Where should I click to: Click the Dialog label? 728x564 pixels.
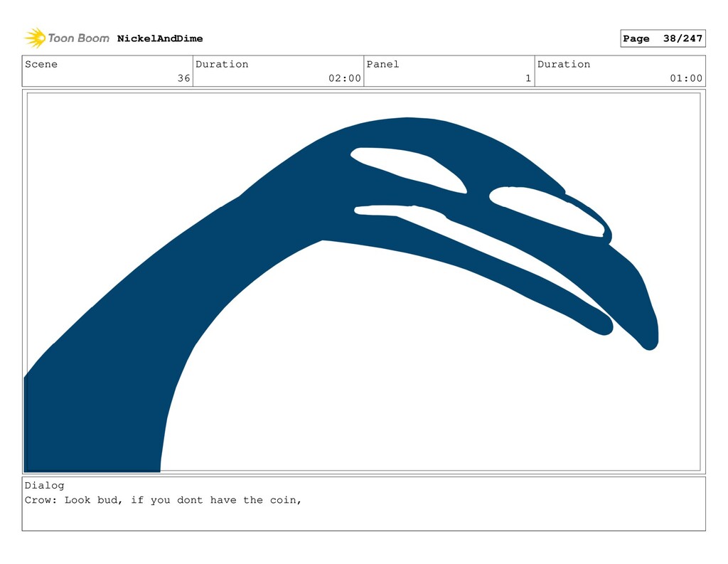pos(45,486)
